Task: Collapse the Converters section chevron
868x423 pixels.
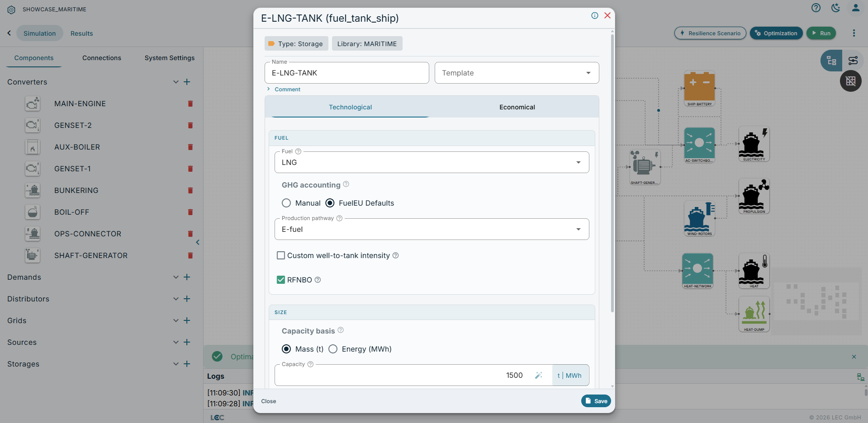Action: tap(176, 82)
